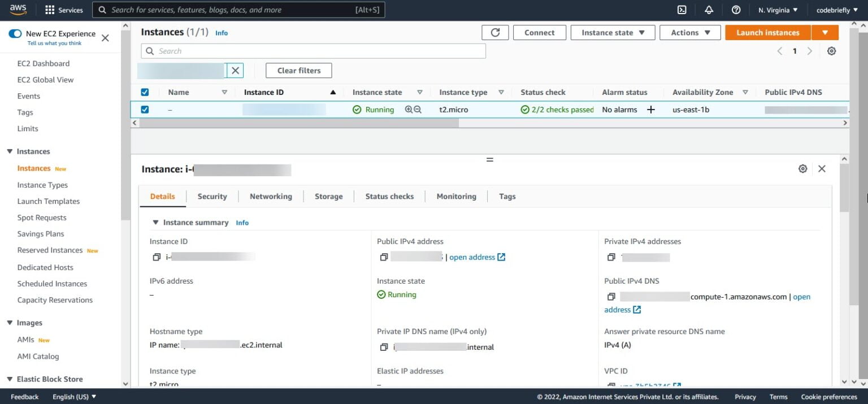The width and height of the screenshot is (868, 404).
Task: Uncheck the running instance row checkbox
Action: [x=145, y=109]
